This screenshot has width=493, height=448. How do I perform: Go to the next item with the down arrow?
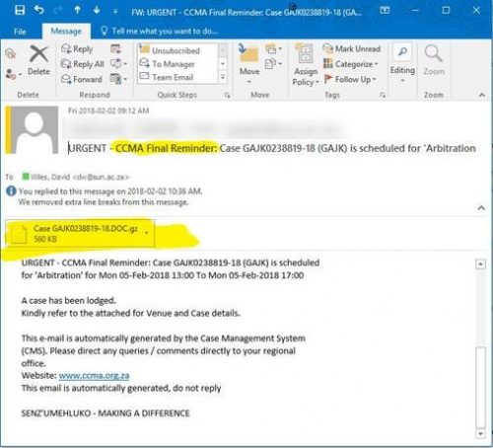(x=97, y=10)
